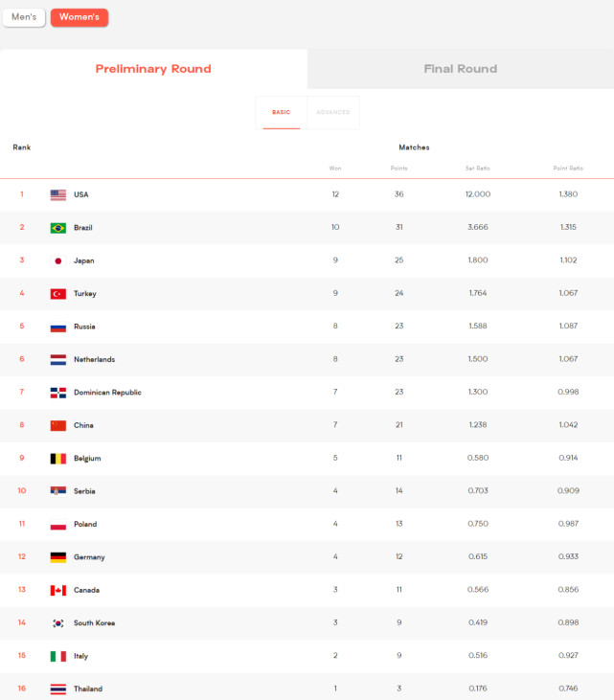
Task: Click the Thailand row
Action: pos(307,689)
